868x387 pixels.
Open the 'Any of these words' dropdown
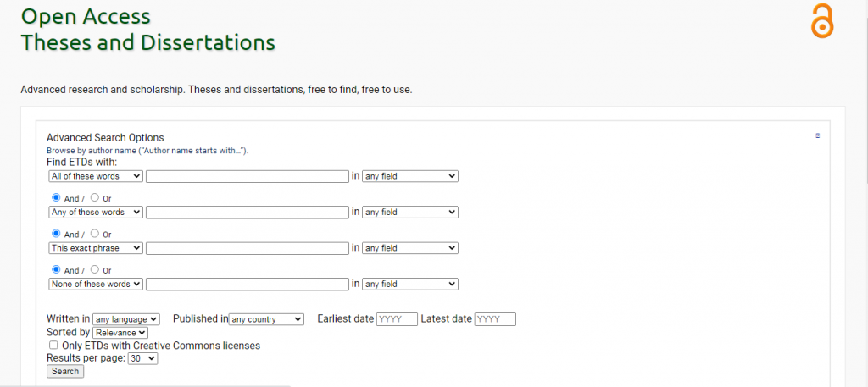(96, 213)
